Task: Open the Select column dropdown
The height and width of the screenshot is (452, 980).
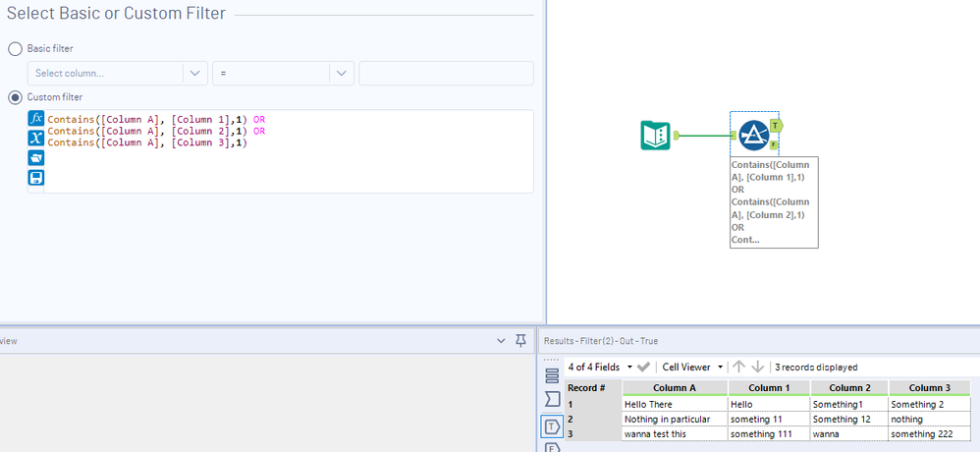Action: (118, 73)
